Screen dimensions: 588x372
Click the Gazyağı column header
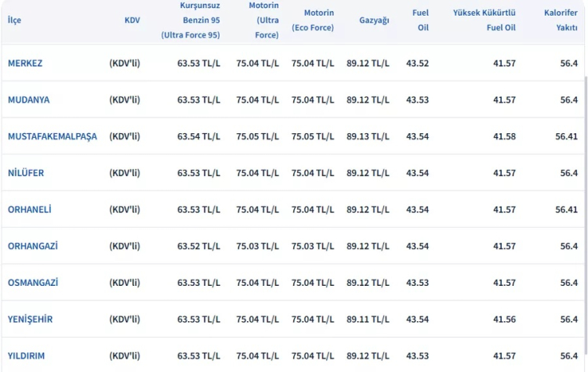374,20
